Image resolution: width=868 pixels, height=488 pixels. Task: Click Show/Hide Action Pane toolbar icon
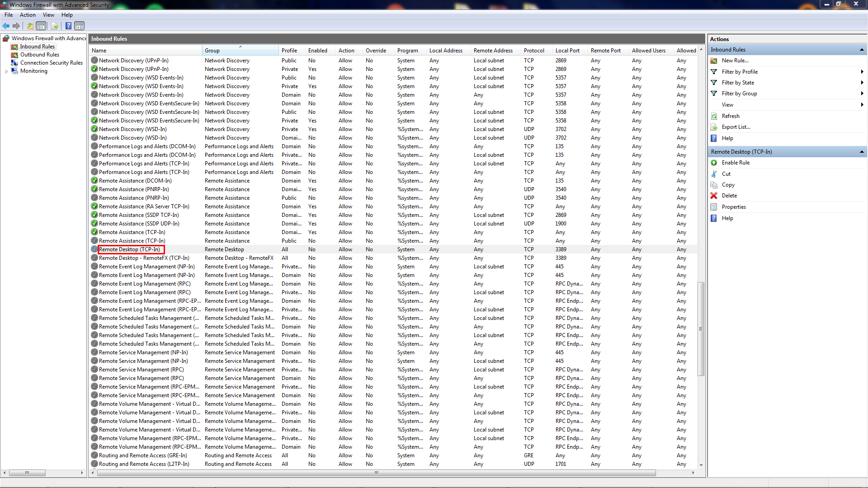tap(80, 26)
